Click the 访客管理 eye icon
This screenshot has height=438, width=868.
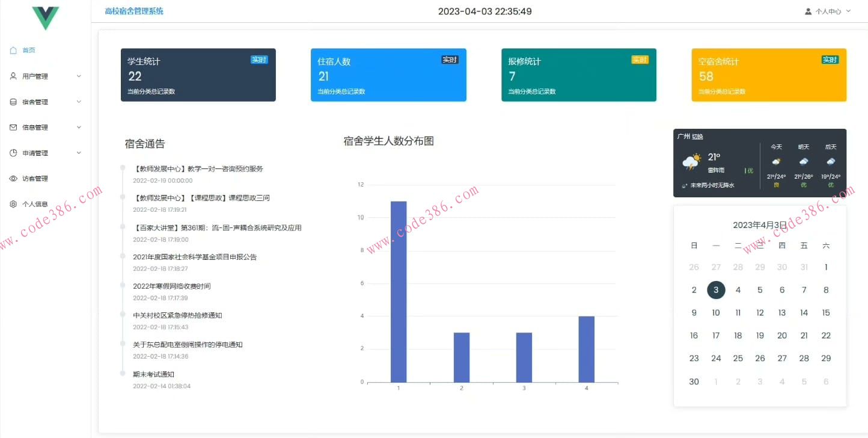pyautogui.click(x=14, y=178)
